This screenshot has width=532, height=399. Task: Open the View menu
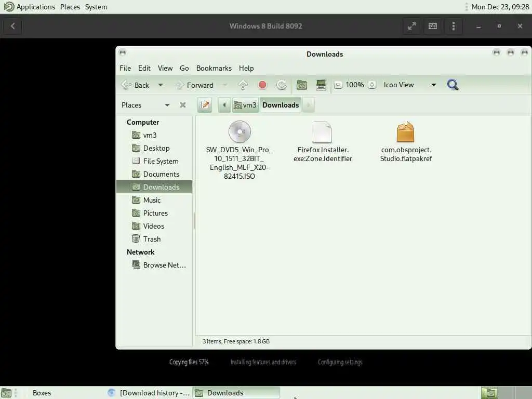point(165,68)
